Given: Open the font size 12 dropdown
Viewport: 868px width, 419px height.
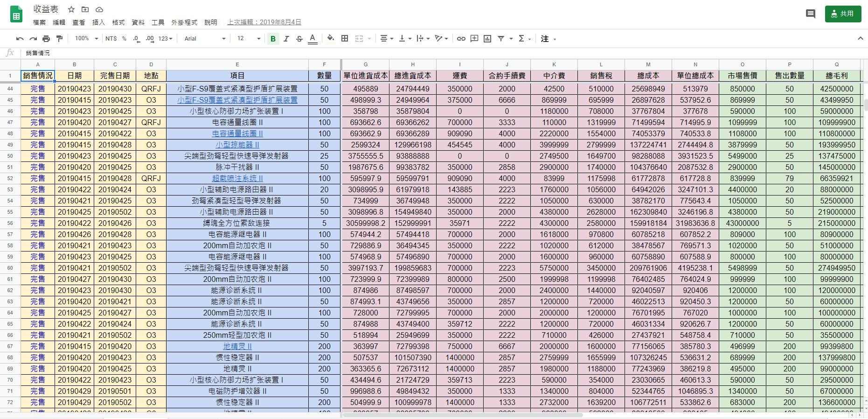Looking at the screenshot, I should [249, 39].
